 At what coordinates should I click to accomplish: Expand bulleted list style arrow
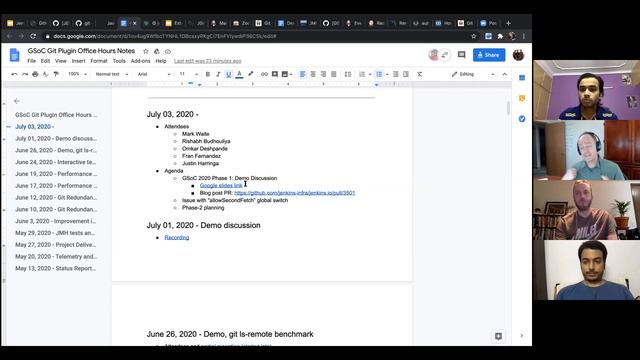tap(387, 74)
